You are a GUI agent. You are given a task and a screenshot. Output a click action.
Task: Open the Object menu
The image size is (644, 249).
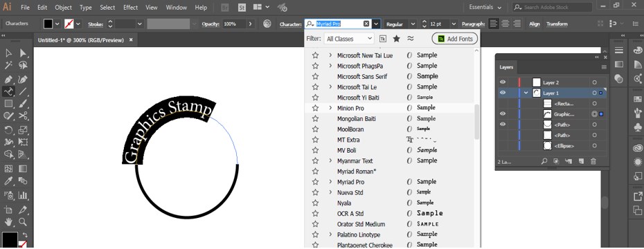[63, 8]
